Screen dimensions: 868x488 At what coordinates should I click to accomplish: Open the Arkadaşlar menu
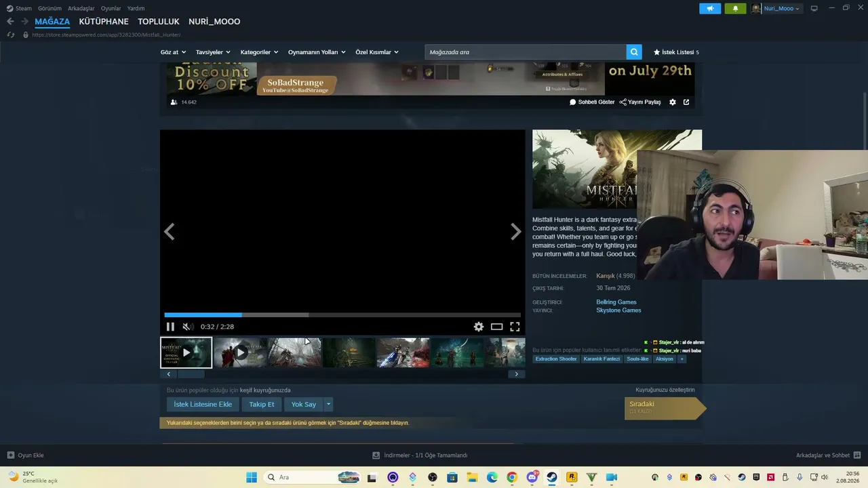click(81, 8)
